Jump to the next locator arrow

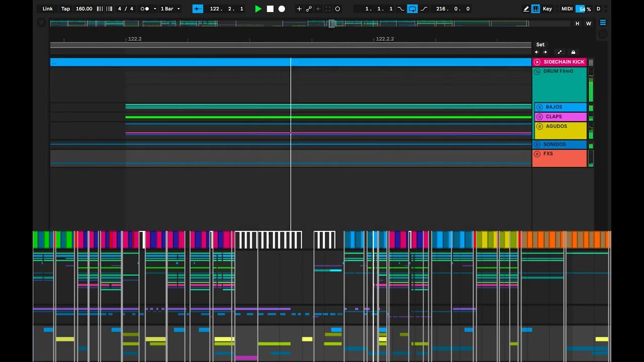[x=545, y=52]
